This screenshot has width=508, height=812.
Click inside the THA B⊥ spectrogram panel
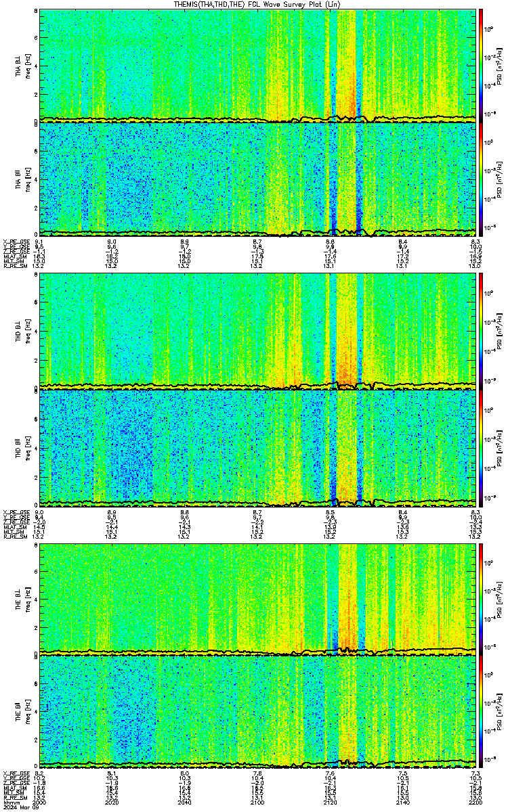tap(258, 65)
